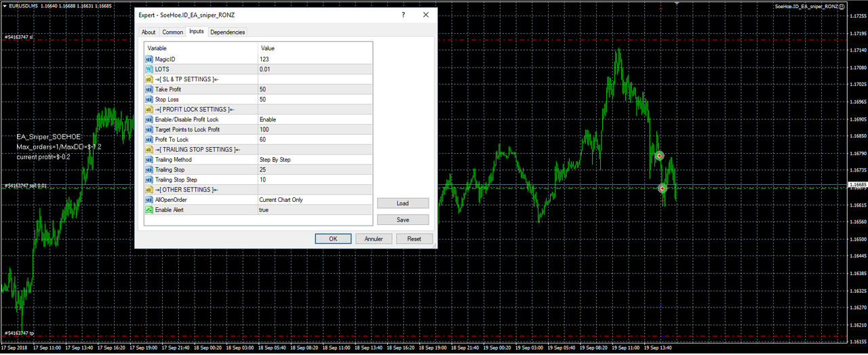The height and width of the screenshot is (355, 868).
Task: Switch to the Common tab
Action: (172, 32)
